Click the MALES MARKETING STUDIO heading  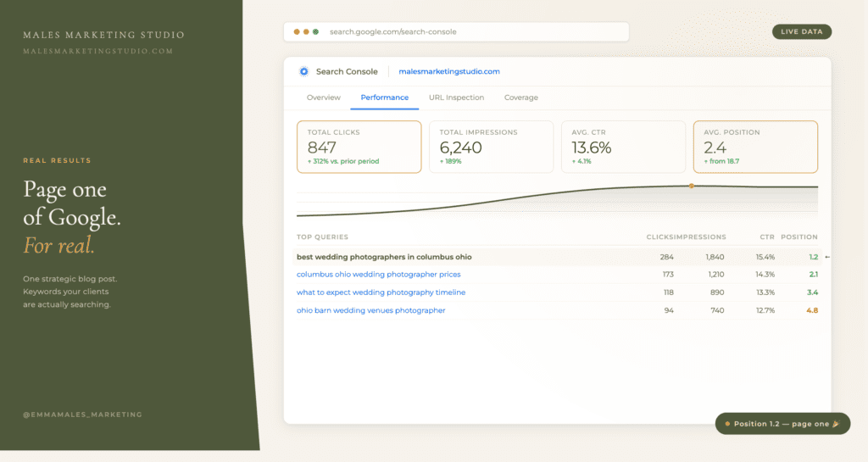pos(103,35)
